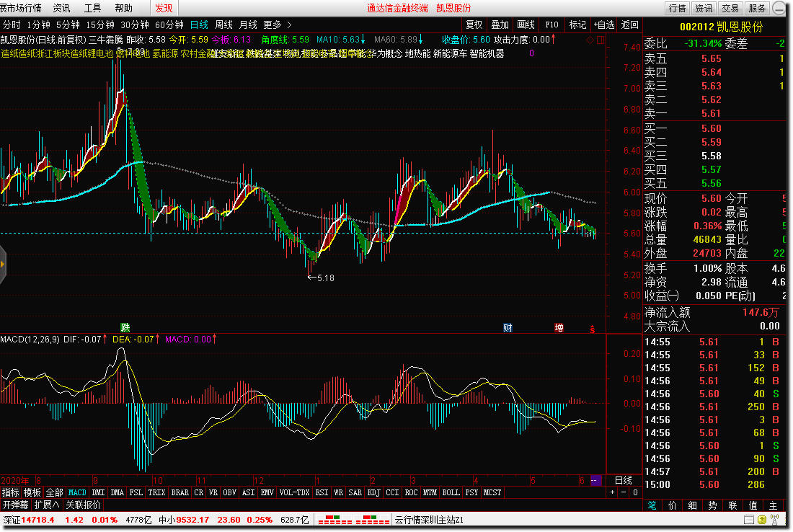Click the signal tower connection icon
The height and width of the screenshot is (532, 793).
pyautogui.click(x=774, y=519)
